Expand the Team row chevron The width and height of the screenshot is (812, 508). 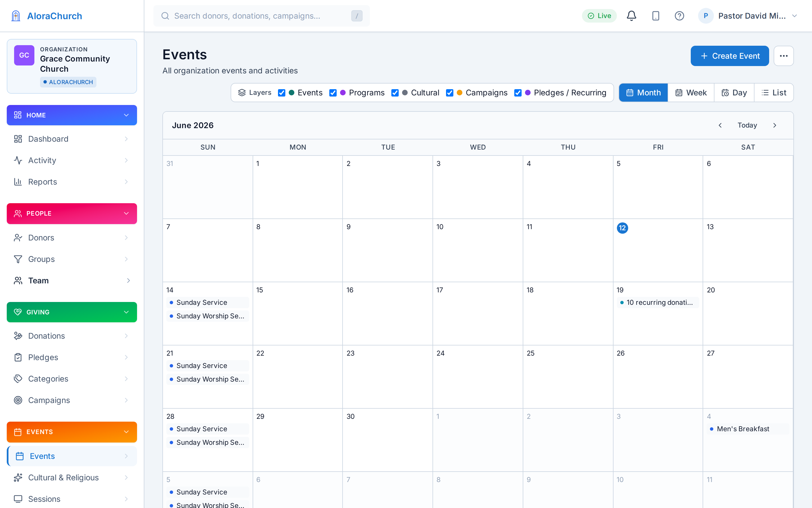128,281
